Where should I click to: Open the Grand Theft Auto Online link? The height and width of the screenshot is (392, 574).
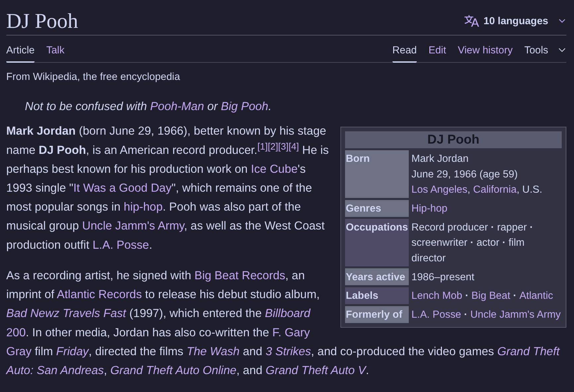point(173,370)
